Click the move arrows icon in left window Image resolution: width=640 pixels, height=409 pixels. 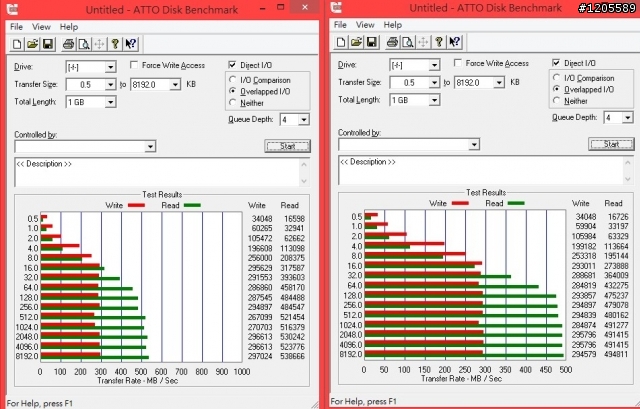click(99, 44)
